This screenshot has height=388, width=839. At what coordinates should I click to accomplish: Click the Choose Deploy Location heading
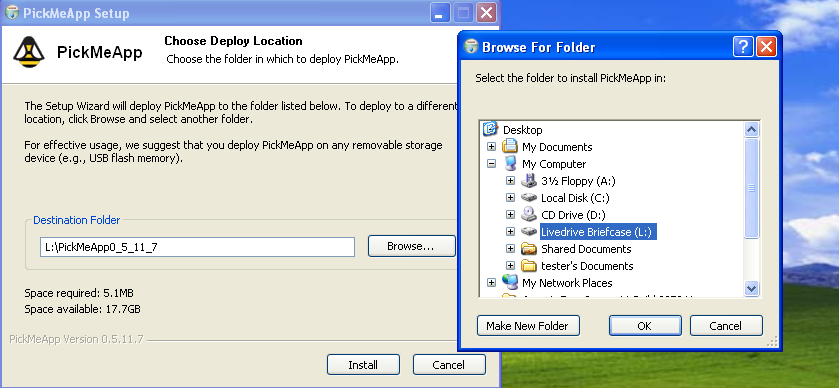click(x=233, y=41)
